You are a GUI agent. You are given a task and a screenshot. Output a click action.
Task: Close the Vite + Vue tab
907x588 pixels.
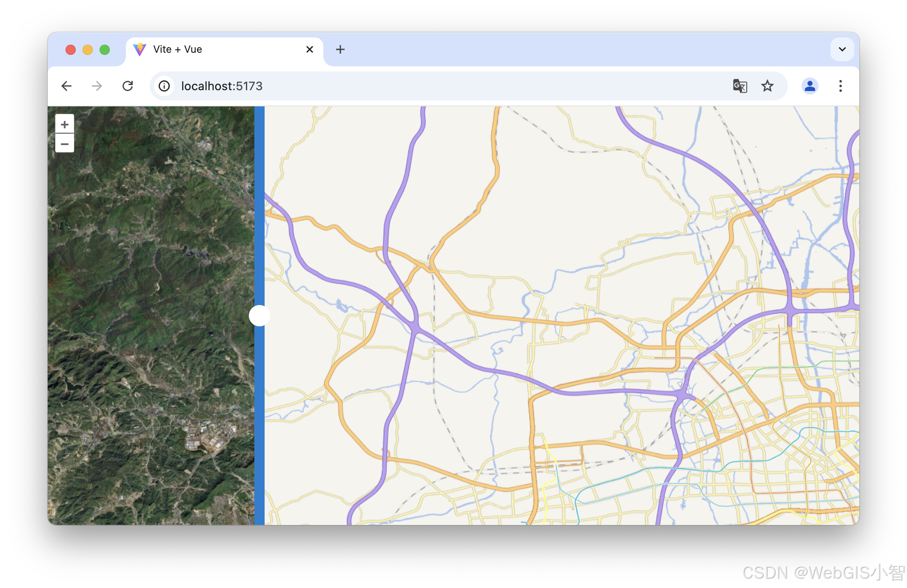(x=310, y=49)
